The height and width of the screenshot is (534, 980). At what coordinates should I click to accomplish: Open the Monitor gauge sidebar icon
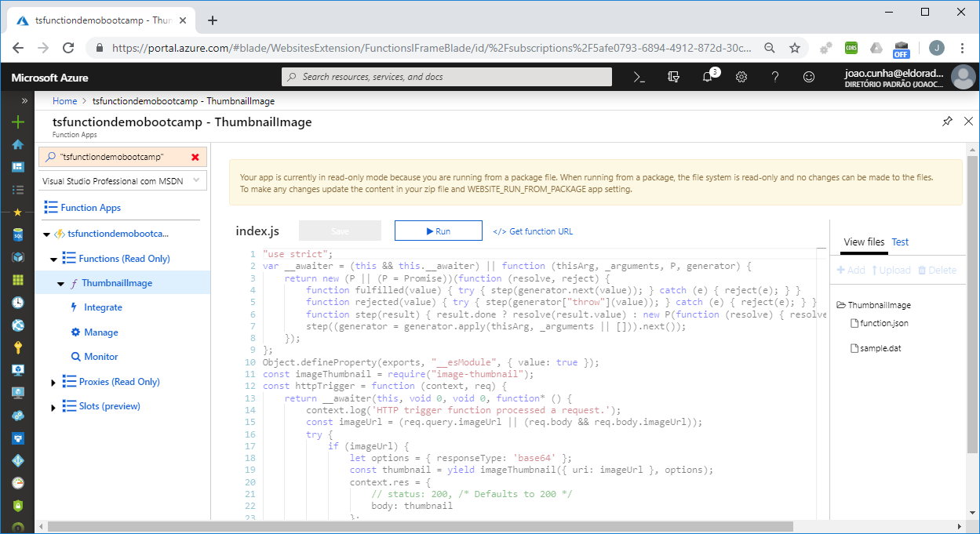(x=17, y=483)
